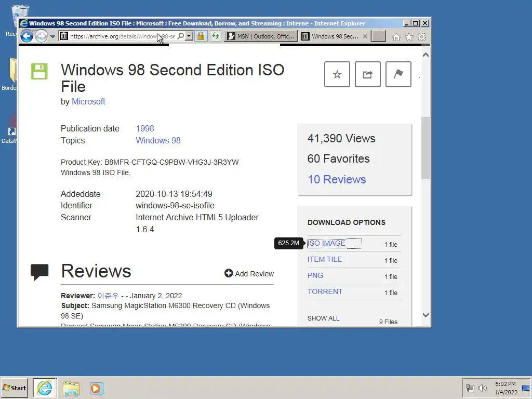532x399 pixels.
Task: Click the Add Review button
Action: pos(249,273)
